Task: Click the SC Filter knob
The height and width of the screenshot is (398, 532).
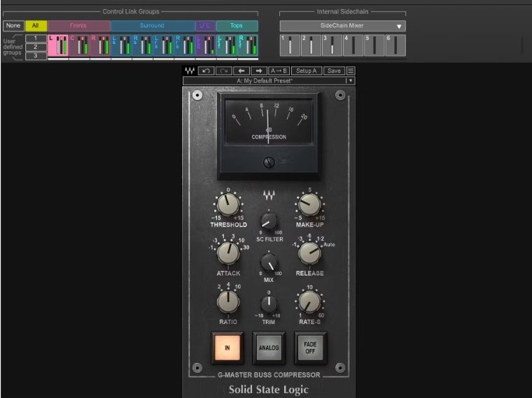Action: pos(269,222)
